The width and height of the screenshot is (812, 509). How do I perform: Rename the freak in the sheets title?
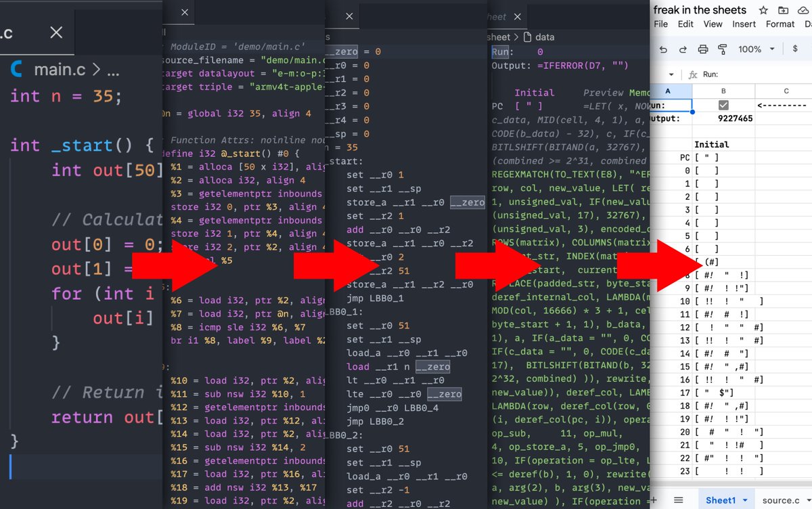click(x=700, y=9)
